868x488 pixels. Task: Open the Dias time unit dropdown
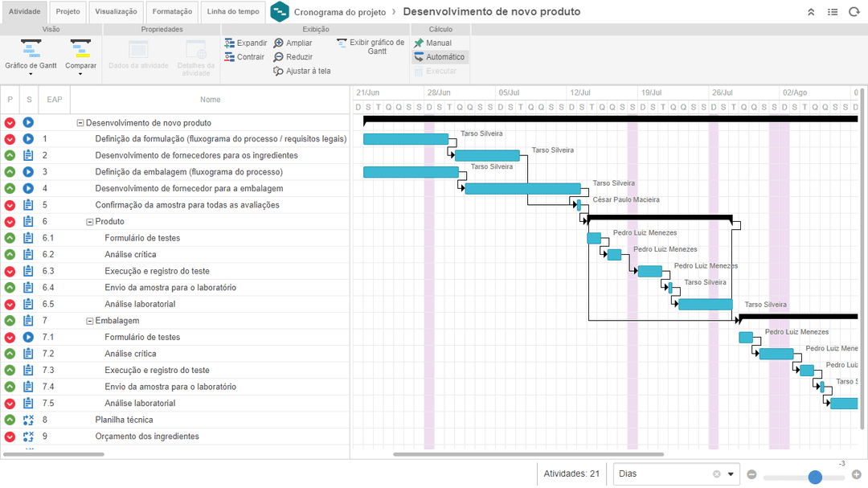tap(731, 474)
